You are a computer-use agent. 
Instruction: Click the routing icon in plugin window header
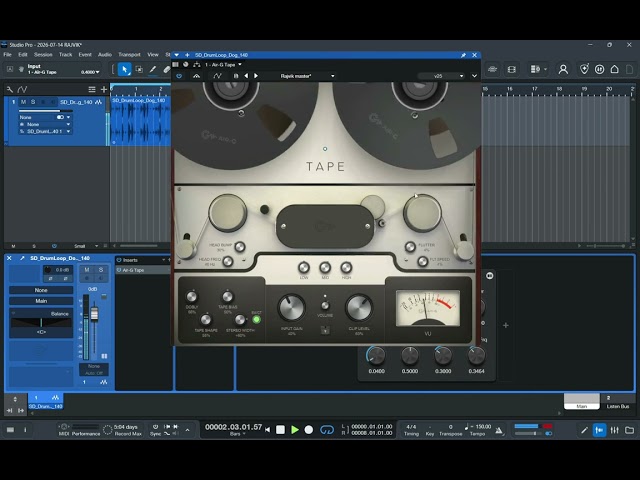(197, 64)
